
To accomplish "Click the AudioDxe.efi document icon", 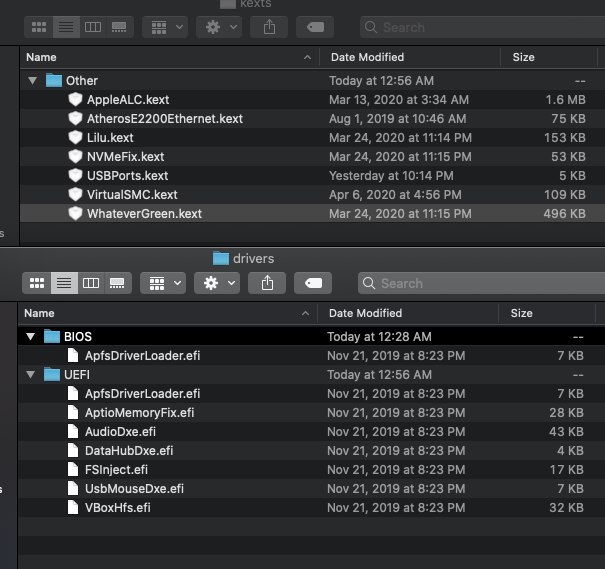I will 73,431.
